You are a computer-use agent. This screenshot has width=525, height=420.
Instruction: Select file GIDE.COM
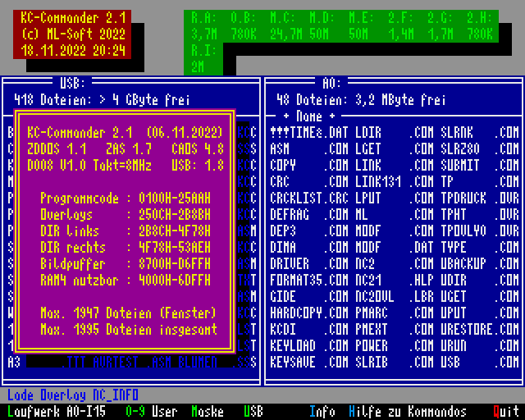coord(308,297)
